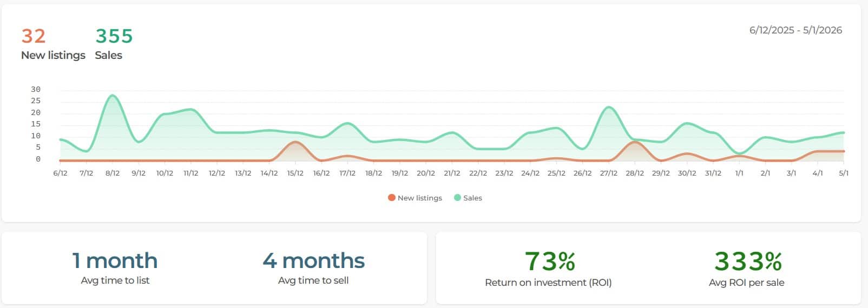The image size is (868, 308).
Task: Click the New listings bump at 15/12
Action: tap(295, 142)
